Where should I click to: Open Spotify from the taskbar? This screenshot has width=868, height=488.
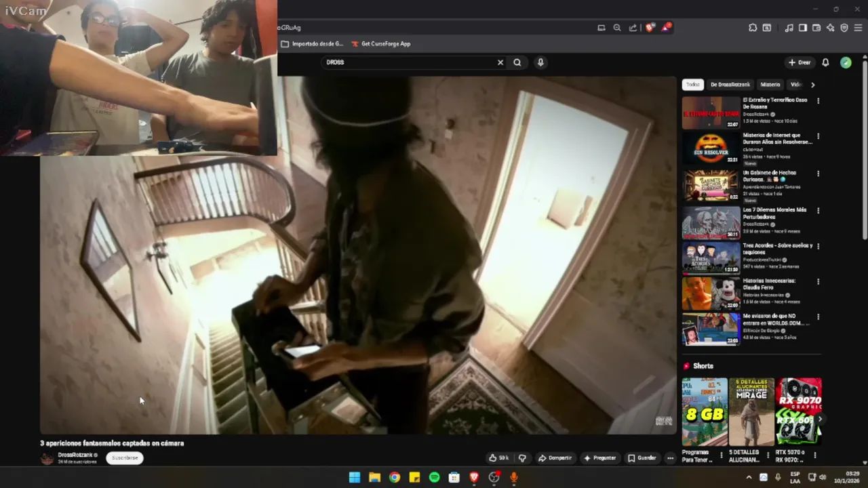pos(434,477)
